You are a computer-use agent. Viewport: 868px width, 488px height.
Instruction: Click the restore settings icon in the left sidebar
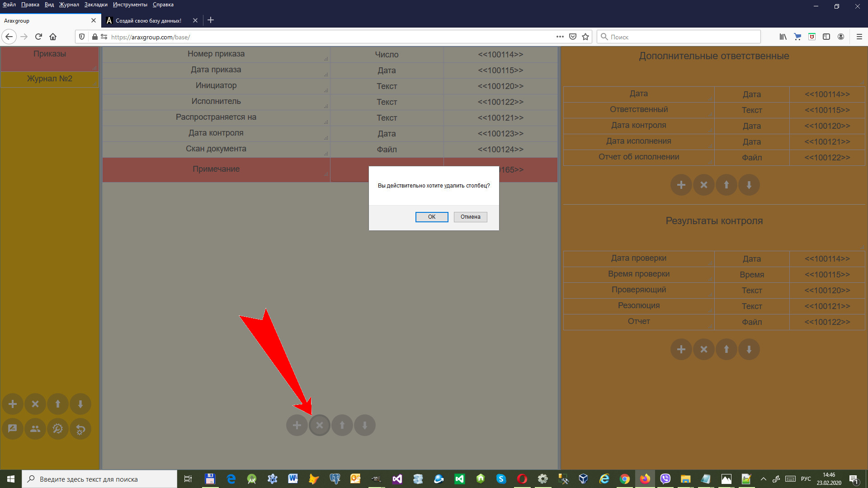[80, 429]
